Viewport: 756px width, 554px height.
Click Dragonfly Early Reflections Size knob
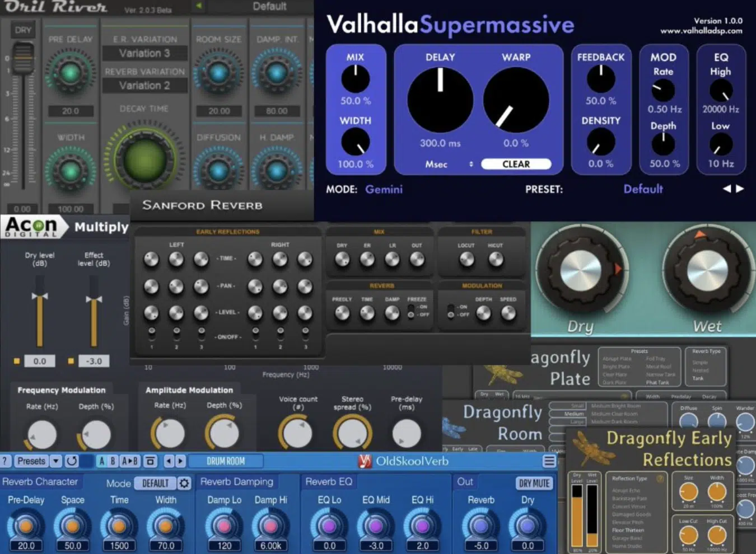tap(688, 492)
